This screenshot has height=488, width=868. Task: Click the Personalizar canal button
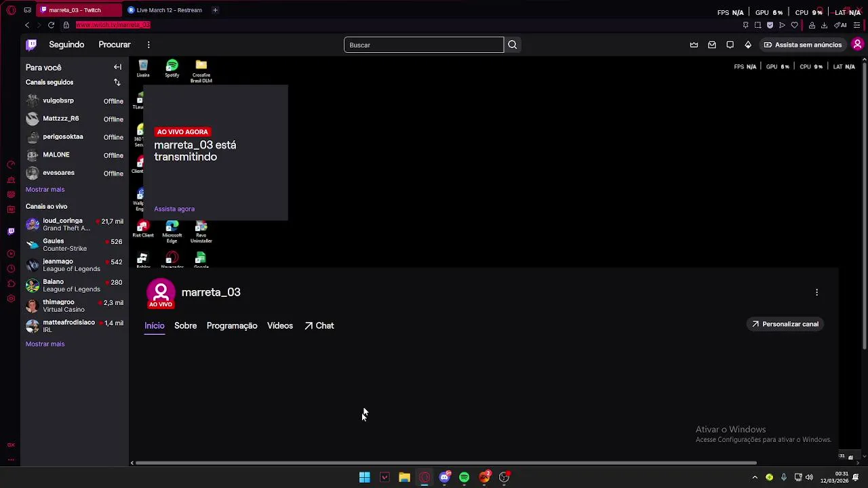click(x=785, y=324)
